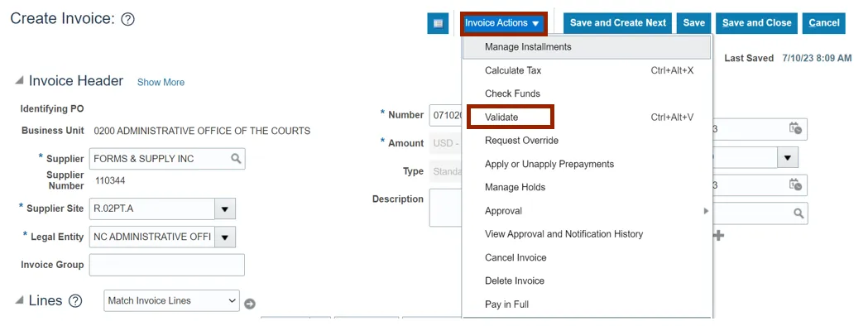Image resolution: width=868 pixels, height=326 pixels.
Task: Click the Lines help question mark icon
Action: click(75, 301)
